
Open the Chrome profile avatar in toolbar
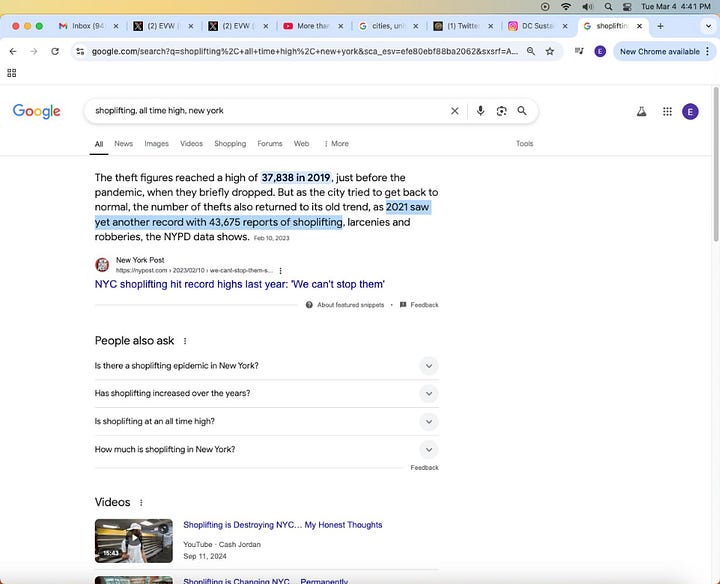click(600, 51)
